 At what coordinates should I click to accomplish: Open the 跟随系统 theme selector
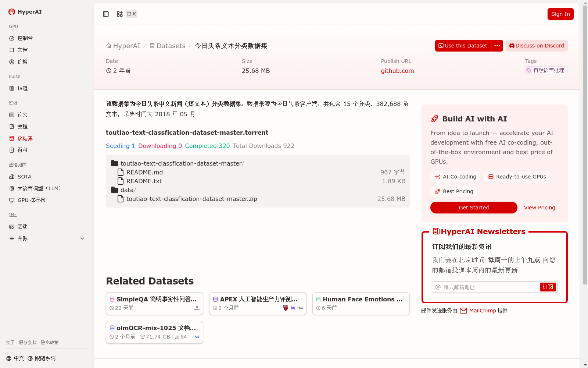[42, 358]
